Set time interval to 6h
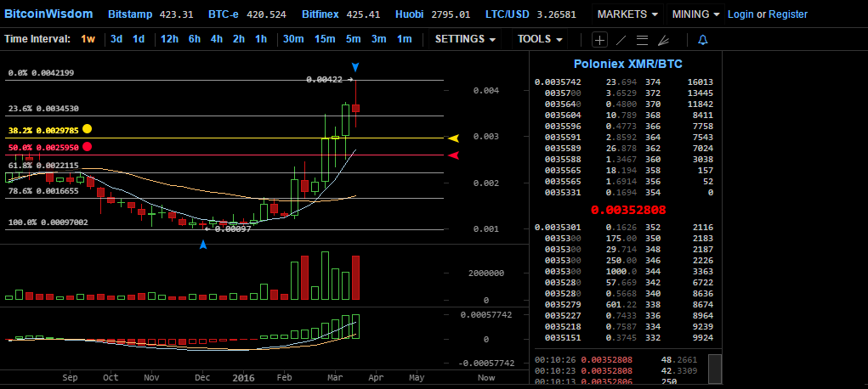This screenshot has width=868, height=389. tap(195, 39)
